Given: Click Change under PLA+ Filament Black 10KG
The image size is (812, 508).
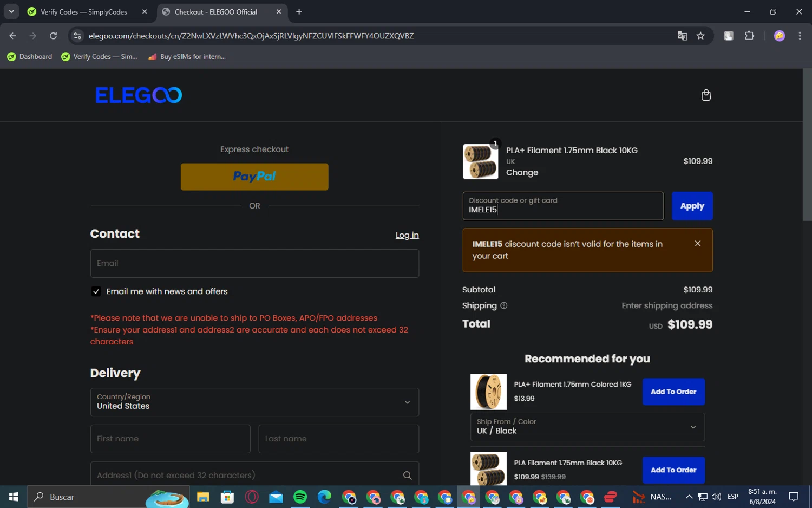Looking at the screenshot, I should [x=522, y=173].
